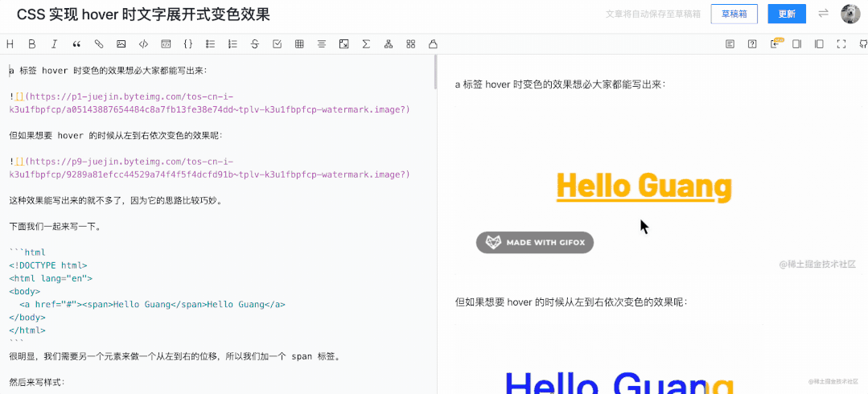Click the '```html' code fence line
The width and height of the screenshot is (868, 394).
(27, 252)
